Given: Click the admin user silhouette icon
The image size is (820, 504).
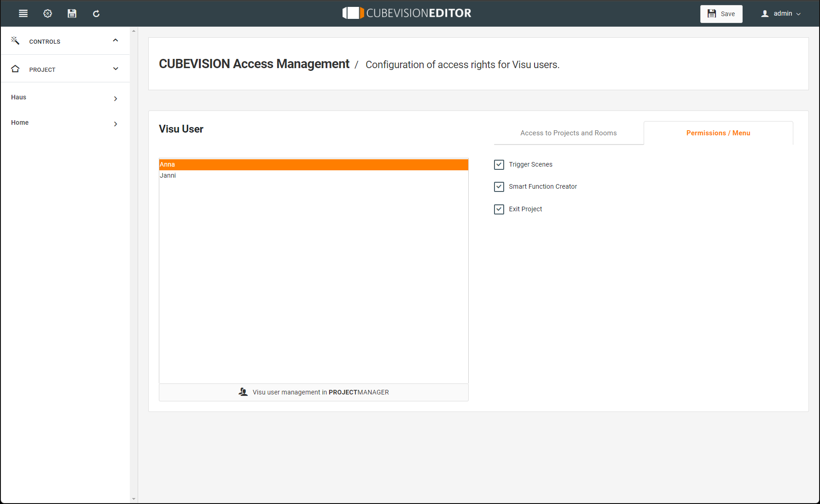Looking at the screenshot, I should pos(765,14).
